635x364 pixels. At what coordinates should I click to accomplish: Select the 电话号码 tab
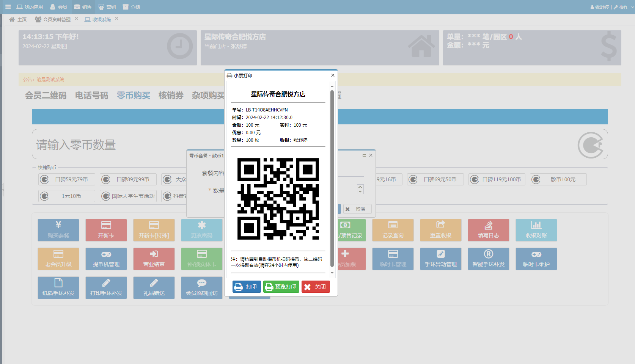[x=92, y=96]
